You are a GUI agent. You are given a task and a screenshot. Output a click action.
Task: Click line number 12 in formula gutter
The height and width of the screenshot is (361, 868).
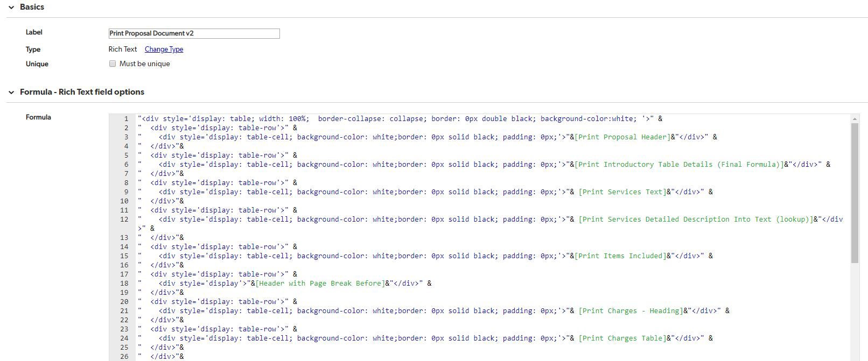click(x=124, y=220)
